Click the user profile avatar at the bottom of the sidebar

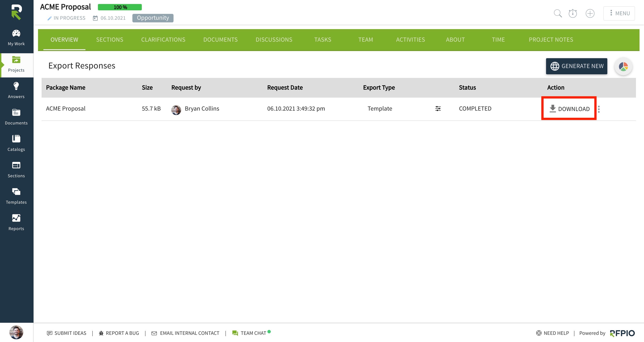pyautogui.click(x=16, y=332)
